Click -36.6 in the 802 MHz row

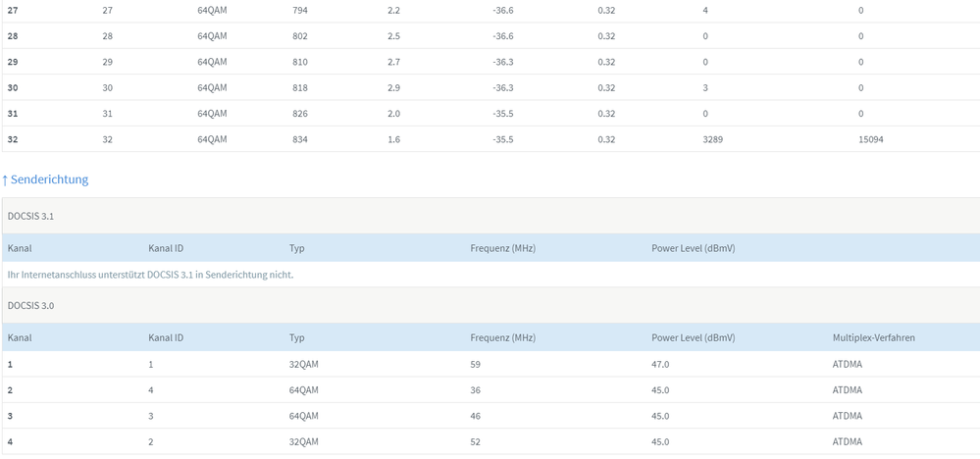coord(503,36)
